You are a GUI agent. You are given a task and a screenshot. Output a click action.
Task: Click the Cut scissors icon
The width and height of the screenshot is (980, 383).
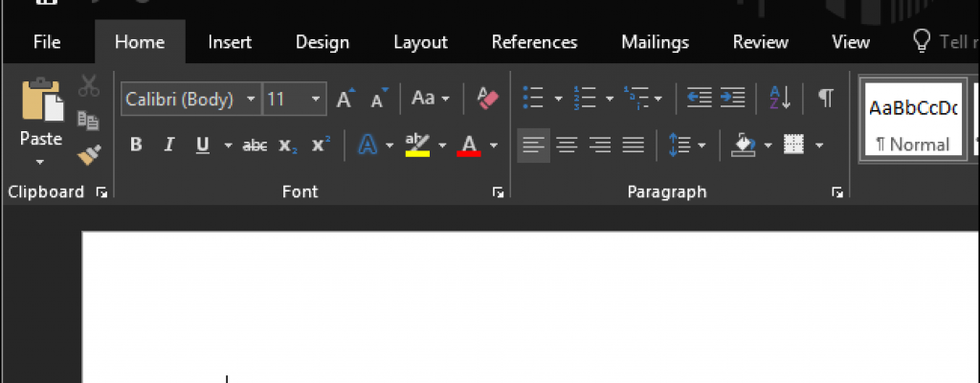click(x=89, y=86)
